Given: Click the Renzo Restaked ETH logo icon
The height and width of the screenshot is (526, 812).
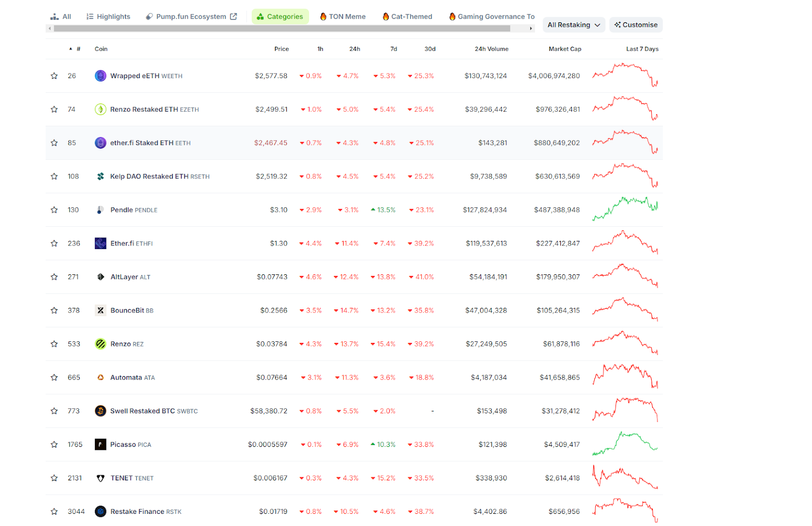Looking at the screenshot, I should pyautogui.click(x=100, y=110).
